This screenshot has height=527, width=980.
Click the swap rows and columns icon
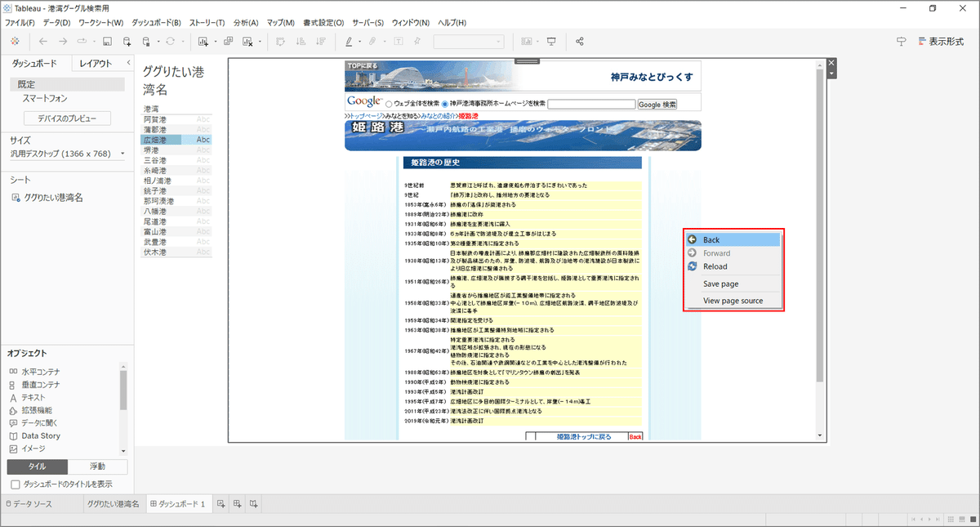point(280,41)
